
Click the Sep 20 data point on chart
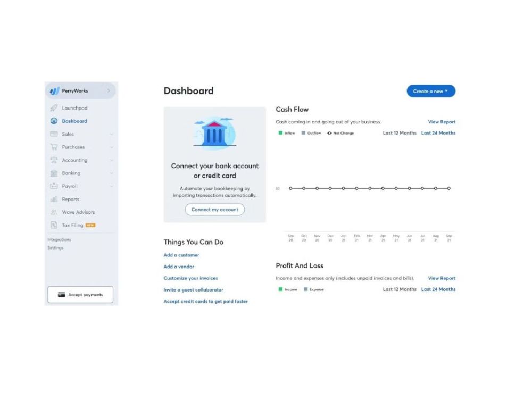point(290,188)
